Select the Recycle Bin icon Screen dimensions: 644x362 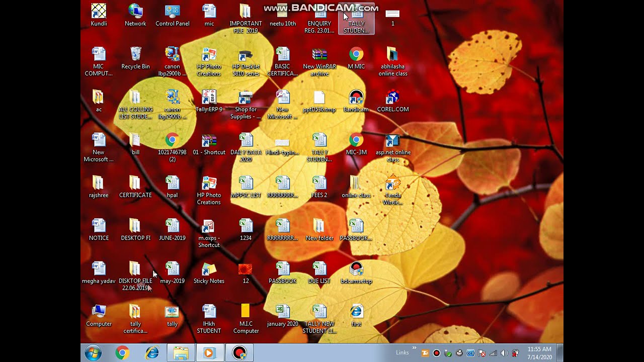[x=135, y=58]
